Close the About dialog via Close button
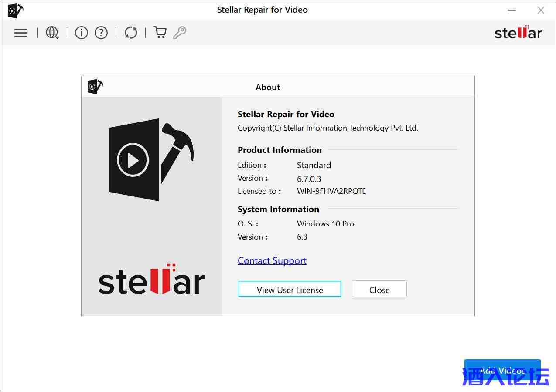This screenshot has width=556, height=392. click(x=379, y=289)
